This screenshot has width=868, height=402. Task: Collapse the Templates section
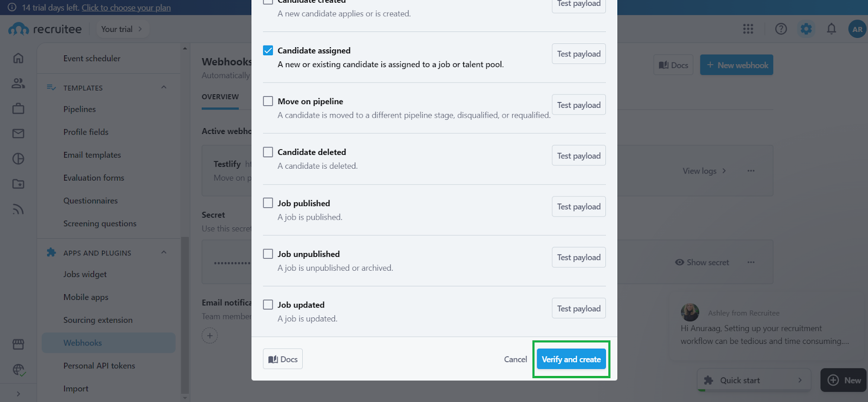pos(164,88)
